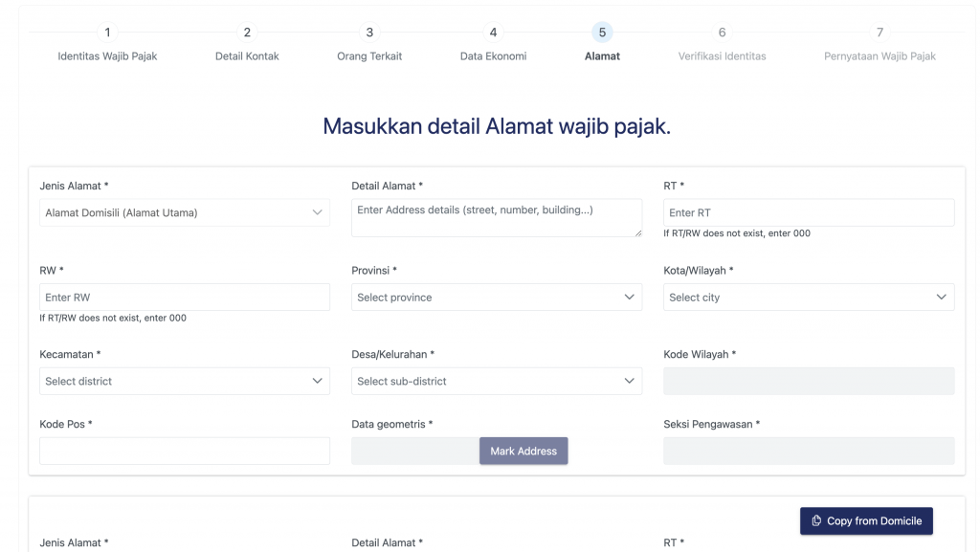Open the Select sub-district dropdown
Image resolution: width=980 pixels, height=552 pixels.
pyautogui.click(x=497, y=381)
